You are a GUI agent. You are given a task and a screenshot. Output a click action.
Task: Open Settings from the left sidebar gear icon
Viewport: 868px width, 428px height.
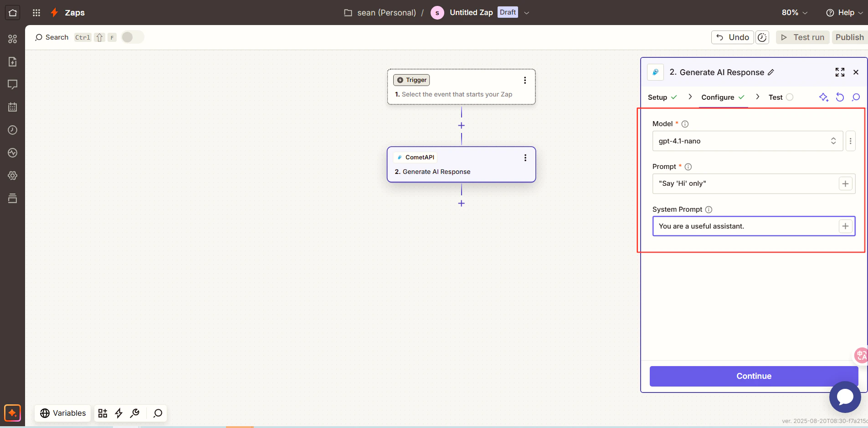click(x=12, y=175)
